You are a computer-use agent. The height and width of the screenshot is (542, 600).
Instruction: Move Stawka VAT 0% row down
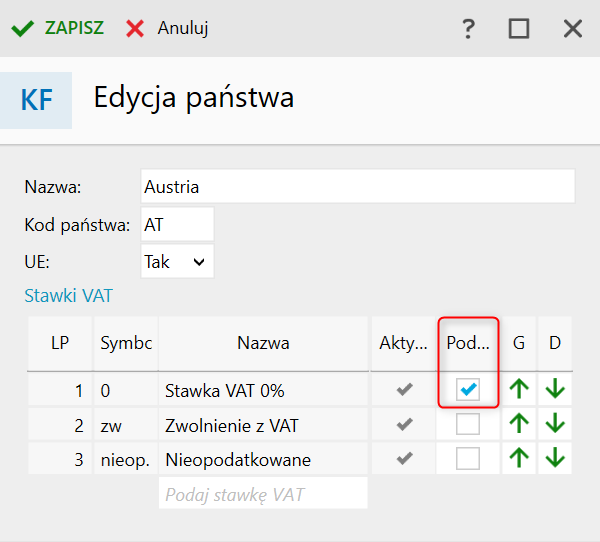(555, 391)
